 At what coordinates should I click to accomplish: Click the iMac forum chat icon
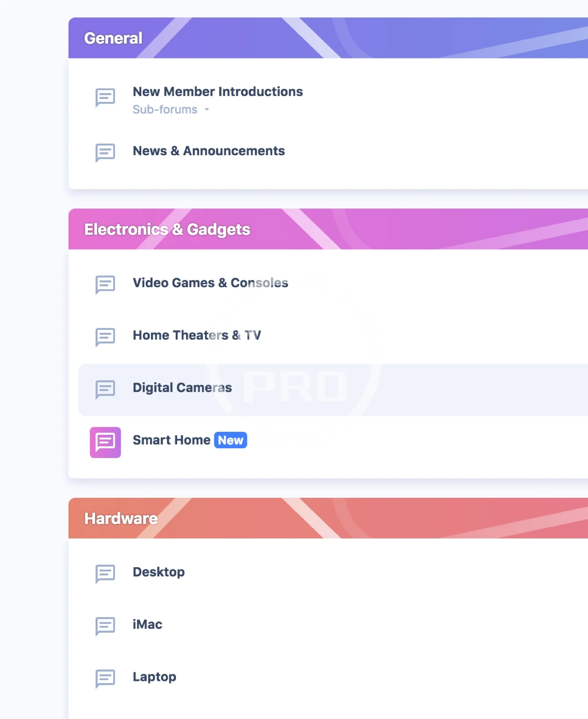click(105, 626)
